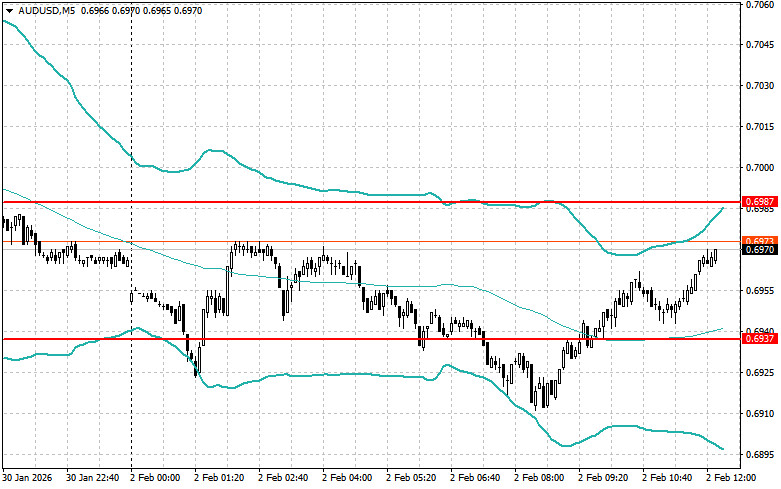Click the 0.6925 price scale value

[x=760, y=372]
